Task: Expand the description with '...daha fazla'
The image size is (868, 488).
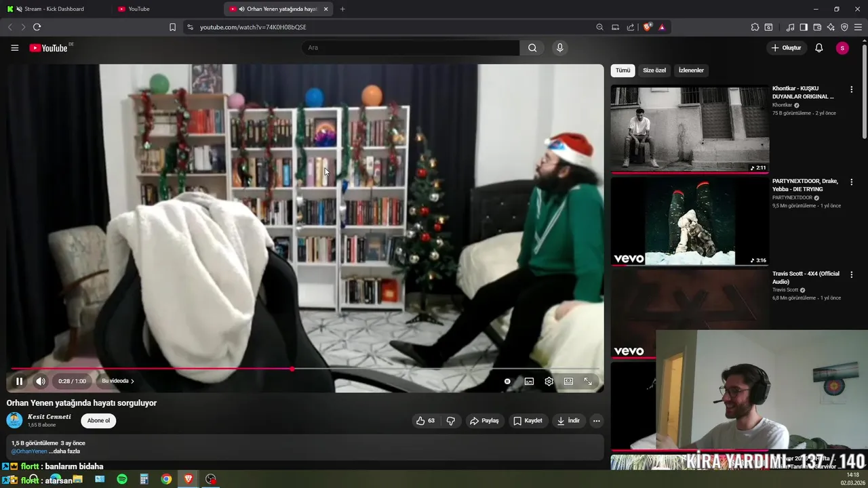Action: (64, 451)
